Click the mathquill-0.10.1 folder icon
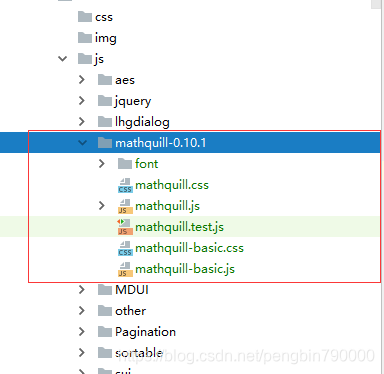The width and height of the screenshot is (384, 374). point(105,143)
